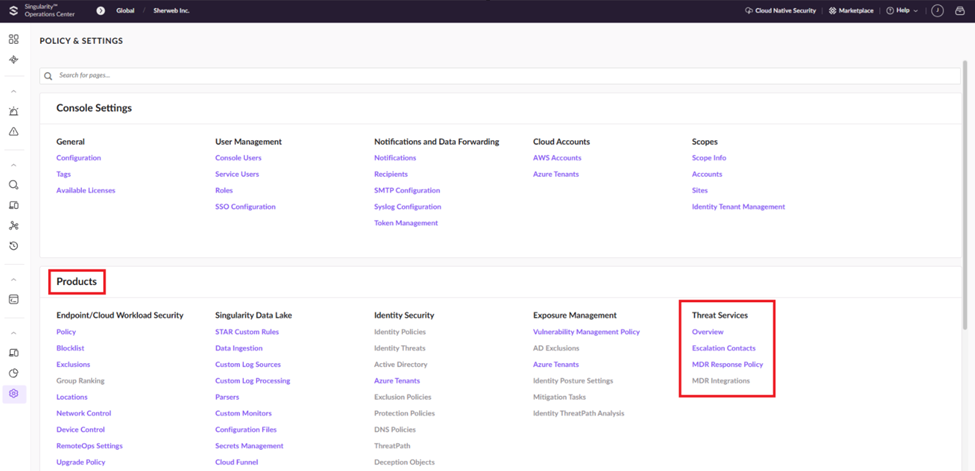Click the page's vertical scrollbar
Viewport: 975px width, 471px height.
[965, 193]
